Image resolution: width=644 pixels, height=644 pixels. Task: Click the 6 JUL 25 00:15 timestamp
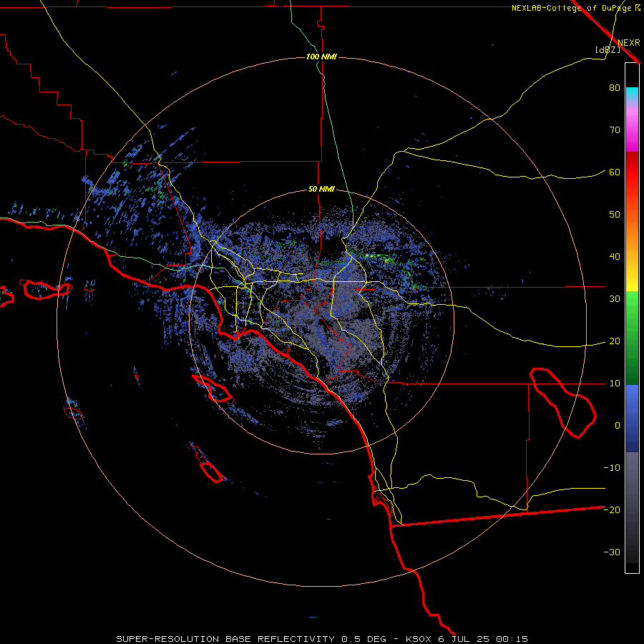[483, 639]
